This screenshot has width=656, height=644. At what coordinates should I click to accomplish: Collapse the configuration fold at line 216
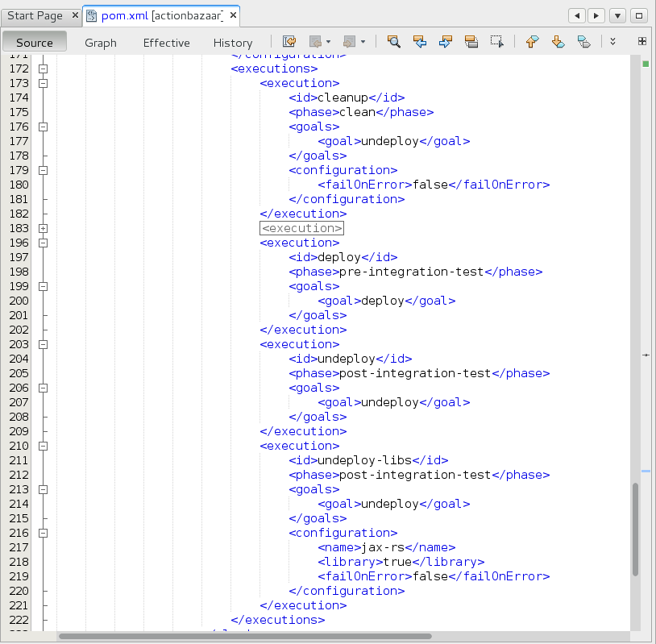point(43,533)
